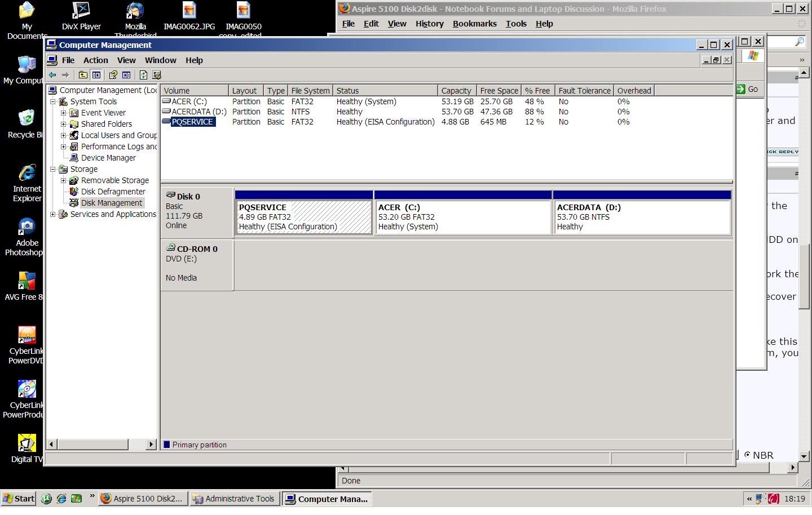
Task: Expand Shared Folders tree node
Action: [64, 124]
